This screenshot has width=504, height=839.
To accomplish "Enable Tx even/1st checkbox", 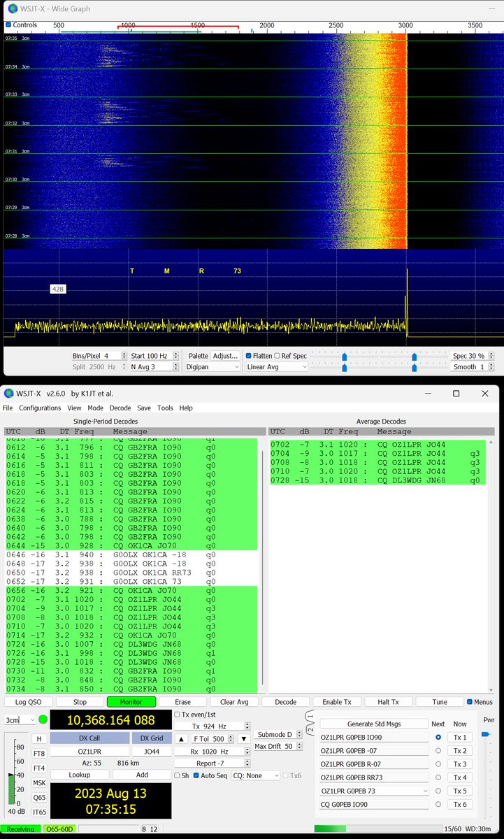I will (x=178, y=715).
